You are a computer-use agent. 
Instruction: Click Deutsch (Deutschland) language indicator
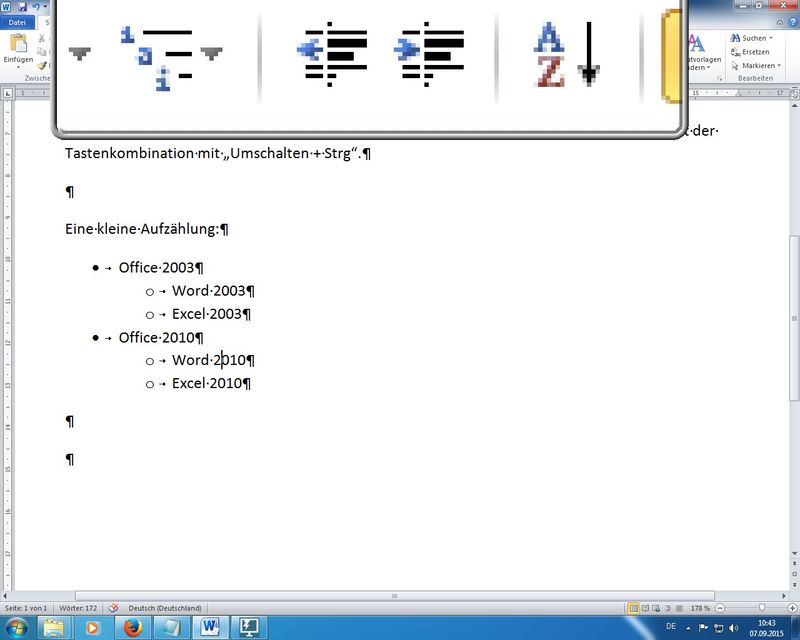[x=165, y=608]
